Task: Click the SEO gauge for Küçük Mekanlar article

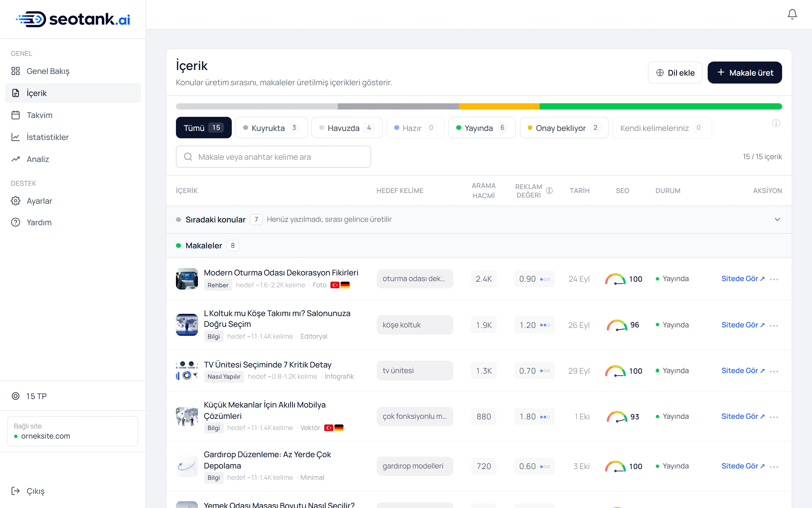Action: click(x=617, y=417)
